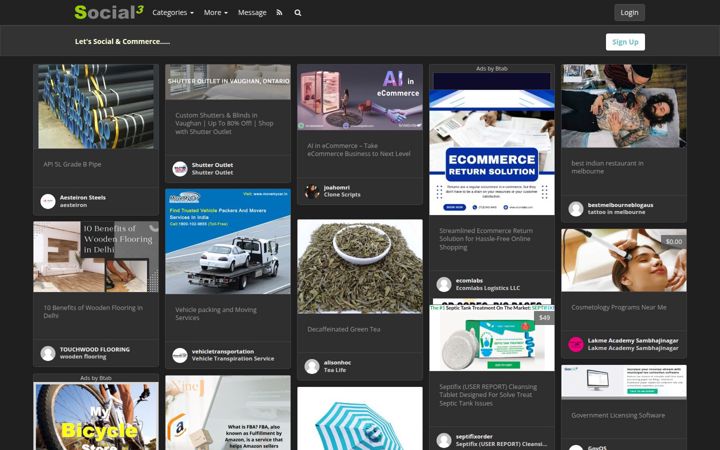This screenshot has width=720, height=450.
Task: Open the Decaffeinated Green Tea title
Action: (343, 329)
